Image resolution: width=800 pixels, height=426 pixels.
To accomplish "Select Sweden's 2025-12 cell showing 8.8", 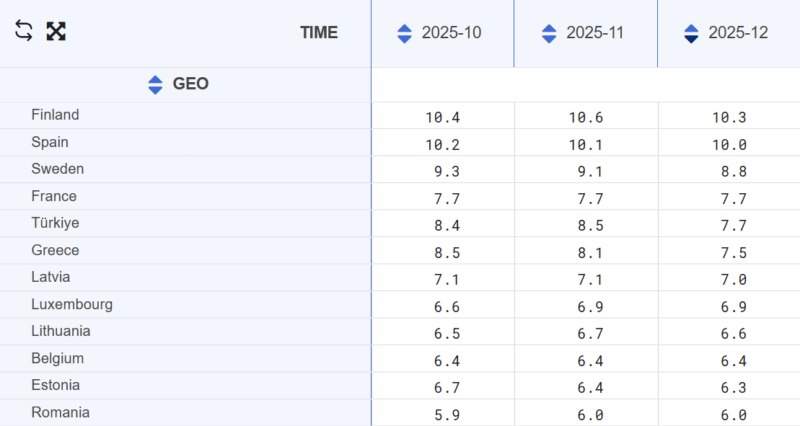I will pos(729,171).
